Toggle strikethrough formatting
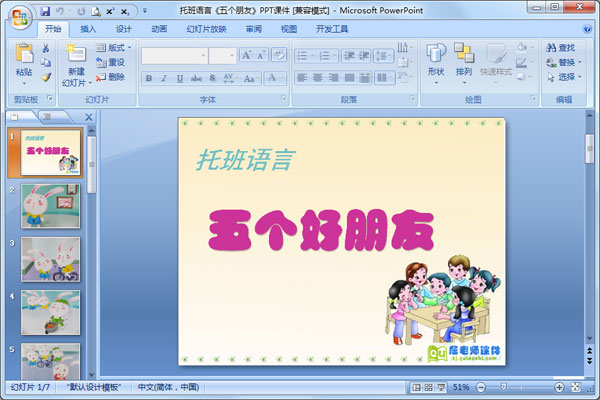600x400 pixels. tap(196, 78)
